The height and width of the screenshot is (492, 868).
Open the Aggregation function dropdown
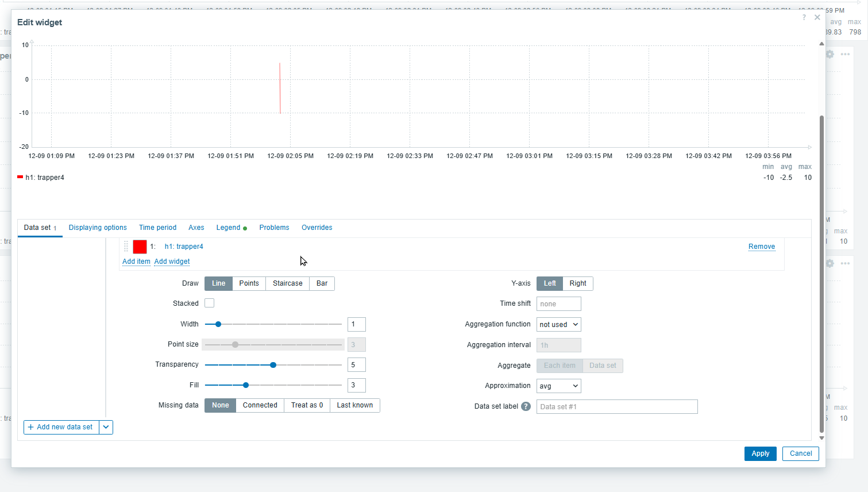click(558, 325)
